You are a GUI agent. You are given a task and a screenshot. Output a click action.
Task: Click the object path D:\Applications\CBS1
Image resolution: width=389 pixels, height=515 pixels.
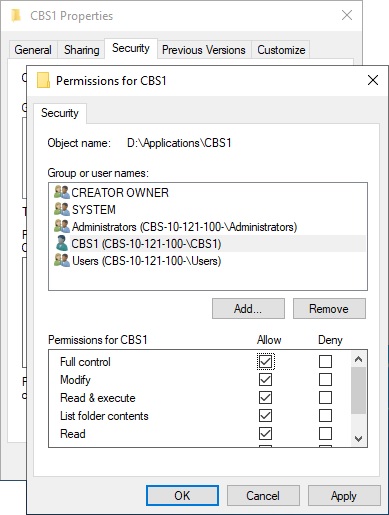179,143
